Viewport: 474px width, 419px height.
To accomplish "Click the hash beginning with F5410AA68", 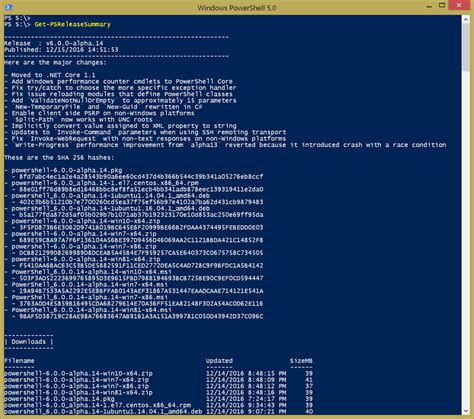I will [x=141, y=266].
